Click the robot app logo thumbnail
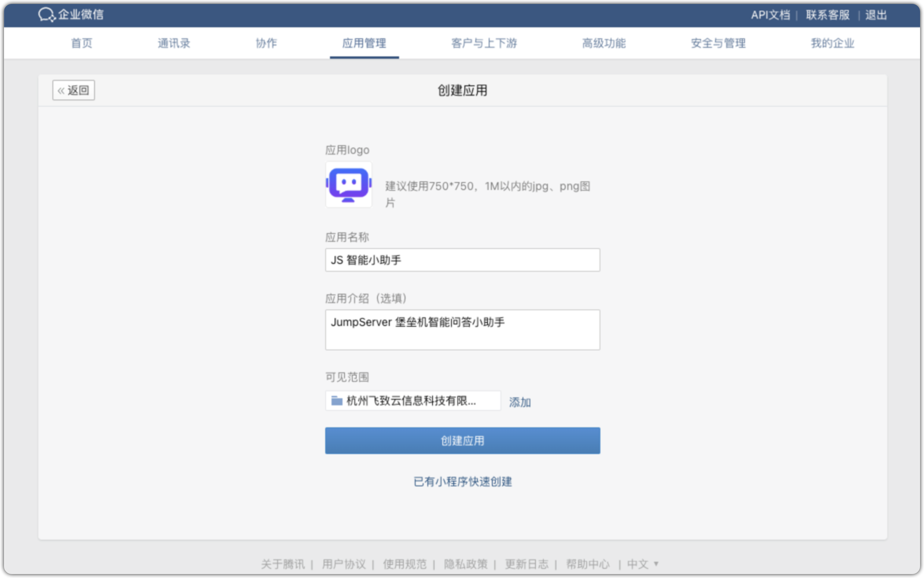924x578 pixels. pyautogui.click(x=348, y=184)
